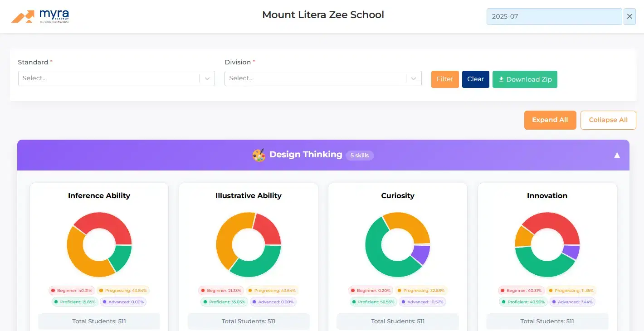This screenshot has width=644, height=331.
Task: Click the 5 skills badge
Action: click(x=359, y=156)
